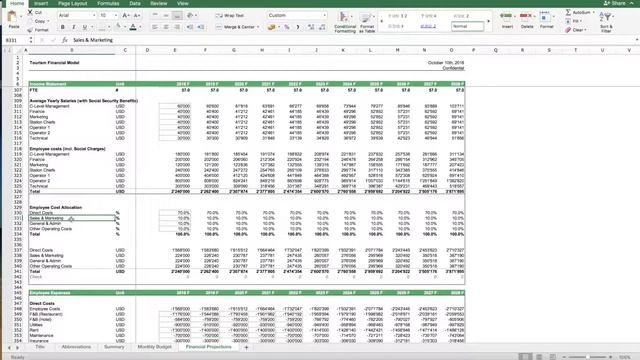Switch to the Home ribbon tab
This screenshot has height=360, width=640.
pyautogui.click(x=17, y=3)
